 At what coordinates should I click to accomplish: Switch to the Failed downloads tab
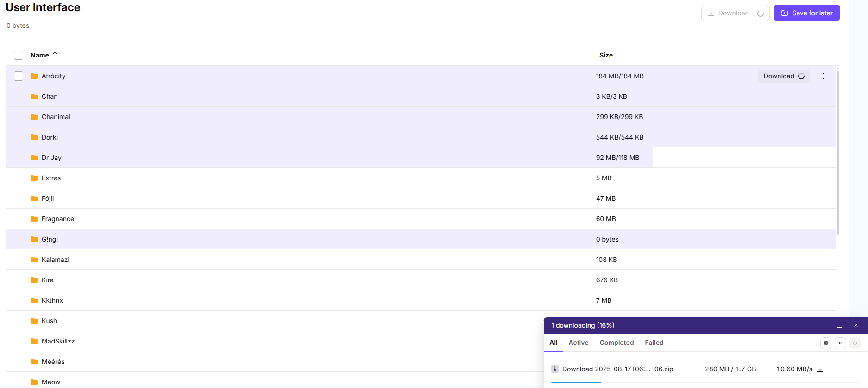pyautogui.click(x=654, y=343)
